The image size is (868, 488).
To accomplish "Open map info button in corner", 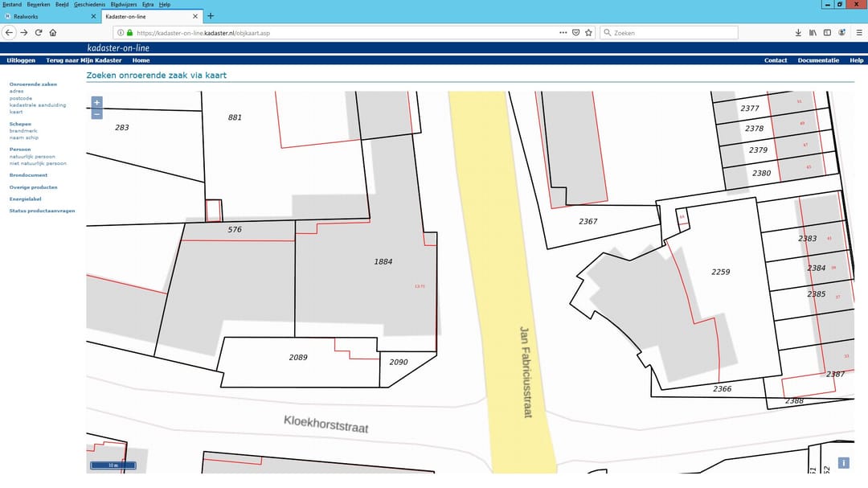I will pyautogui.click(x=844, y=463).
